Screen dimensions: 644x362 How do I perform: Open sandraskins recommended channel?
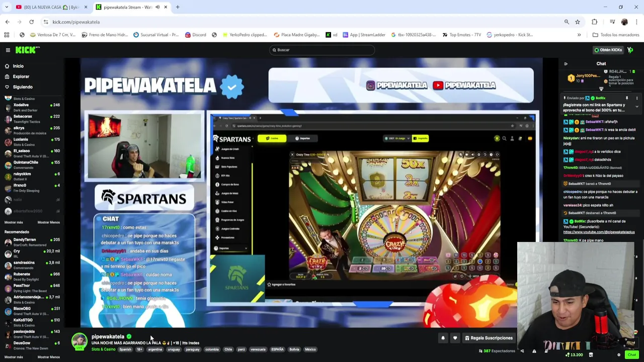click(31, 265)
